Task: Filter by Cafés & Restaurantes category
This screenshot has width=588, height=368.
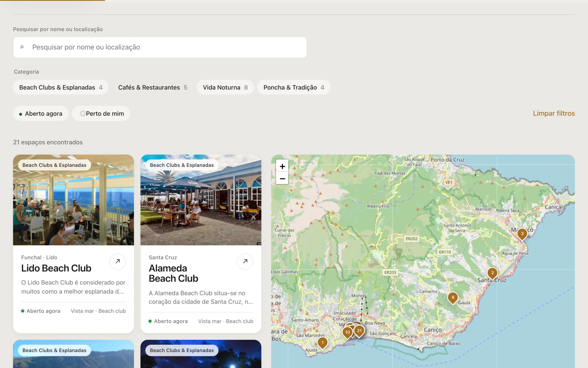Action: pyautogui.click(x=153, y=87)
